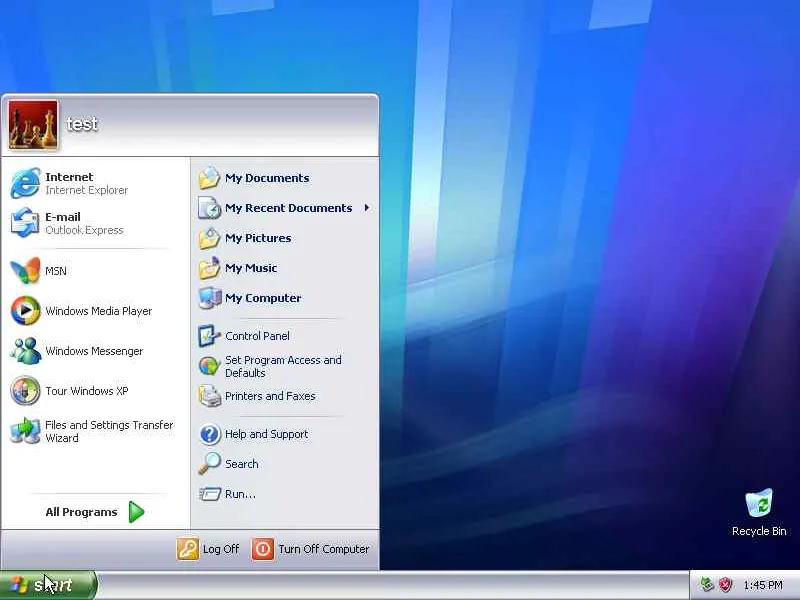This screenshot has height=600, width=800.
Task: Click the Windows Messenger people icon
Action: pos(25,351)
